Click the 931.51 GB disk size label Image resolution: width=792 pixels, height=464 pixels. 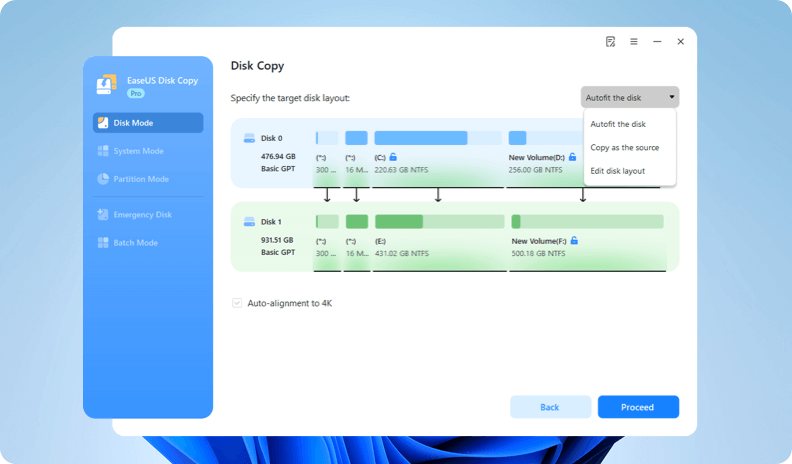pos(277,240)
